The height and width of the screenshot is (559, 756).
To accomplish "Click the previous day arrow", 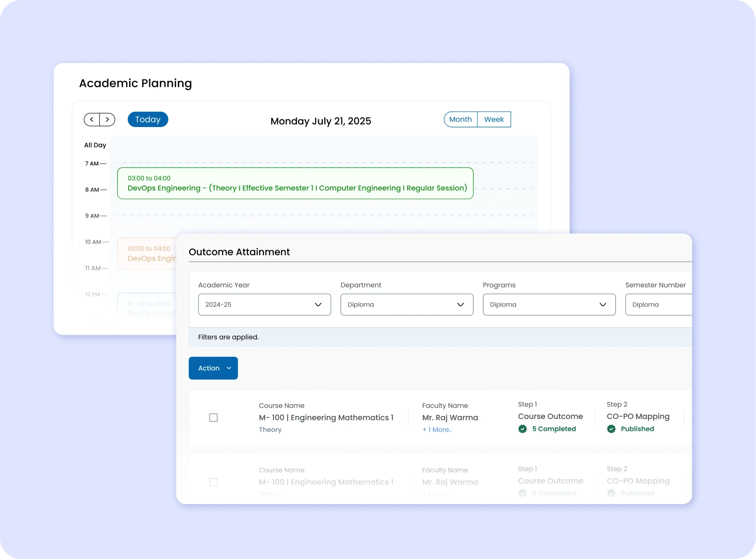I will (x=92, y=119).
